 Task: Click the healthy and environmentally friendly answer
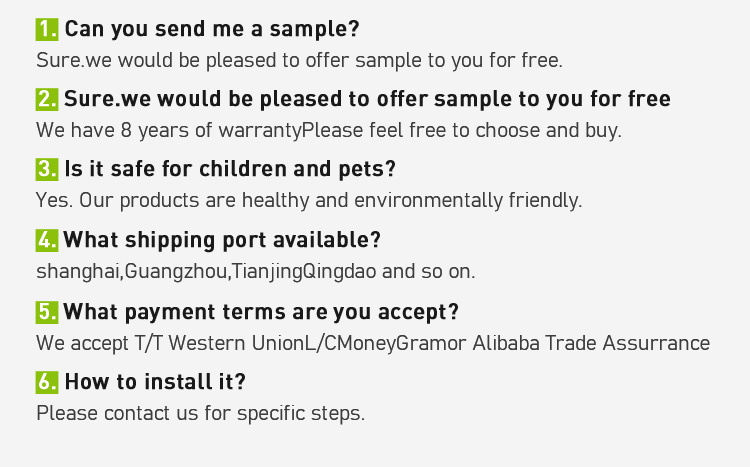point(309,200)
